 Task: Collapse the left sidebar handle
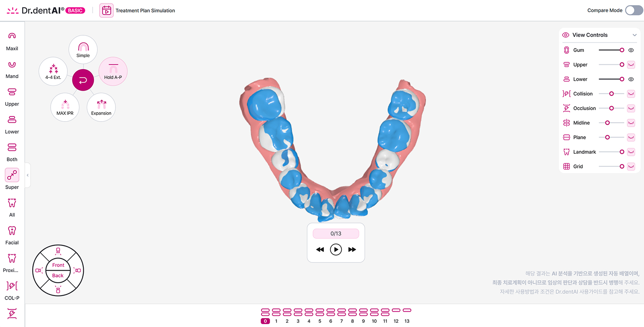pyautogui.click(x=28, y=175)
